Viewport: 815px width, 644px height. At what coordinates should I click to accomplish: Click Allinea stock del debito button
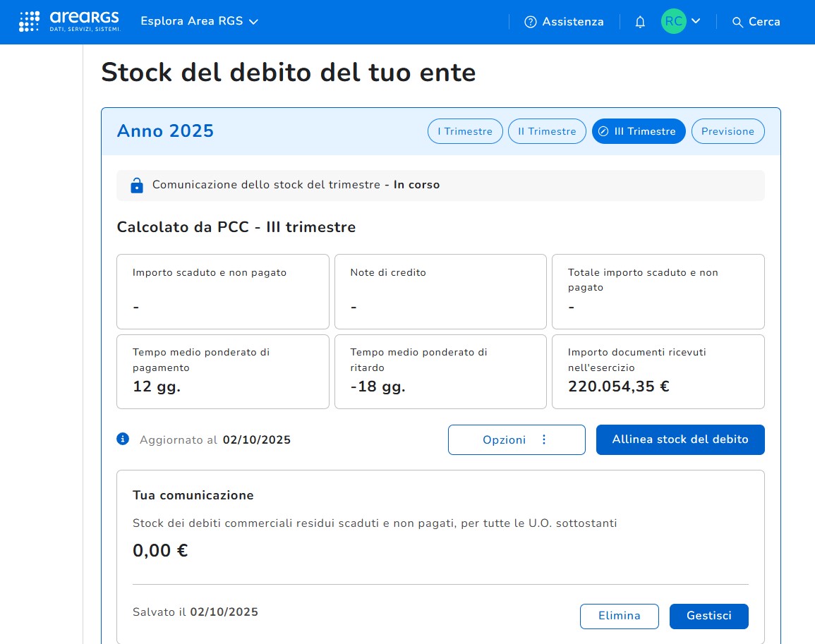[x=680, y=439]
